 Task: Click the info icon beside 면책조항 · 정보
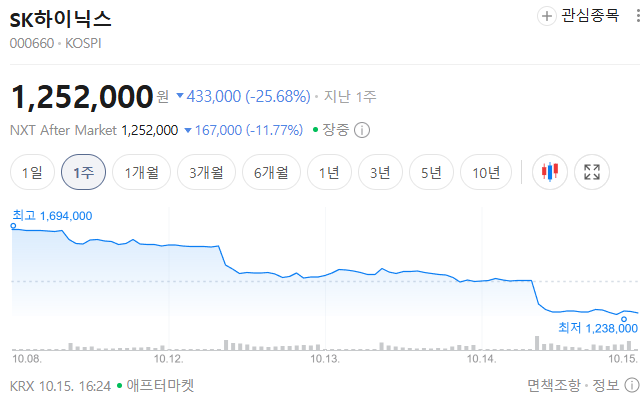[632, 385]
